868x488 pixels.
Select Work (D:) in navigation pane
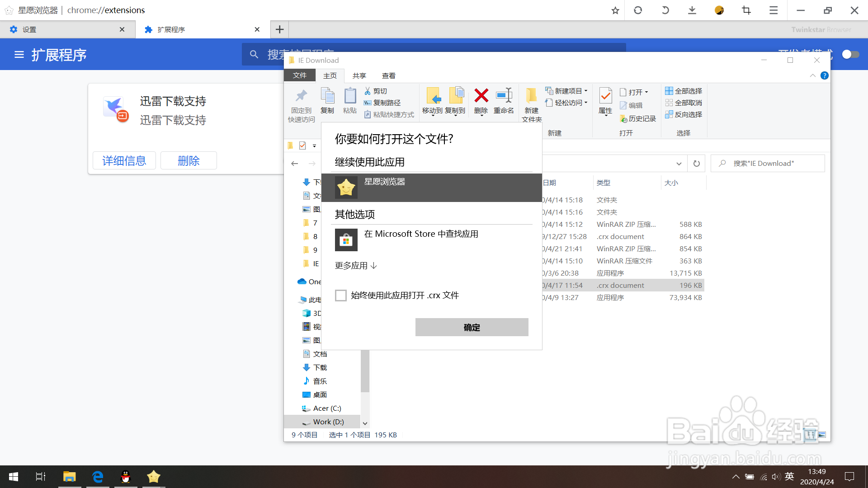[322, 422]
